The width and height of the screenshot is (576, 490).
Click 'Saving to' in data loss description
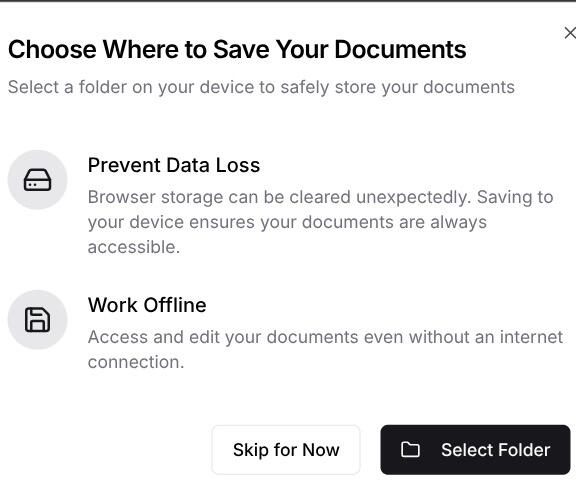pyautogui.click(x=515, y=197)
